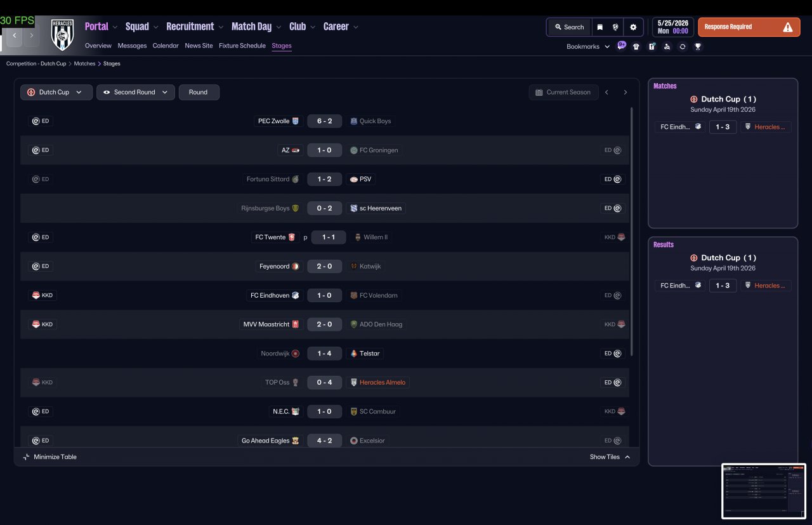
Task: Open the 1 - 3 score in Results panel
Action: (723, 286)
